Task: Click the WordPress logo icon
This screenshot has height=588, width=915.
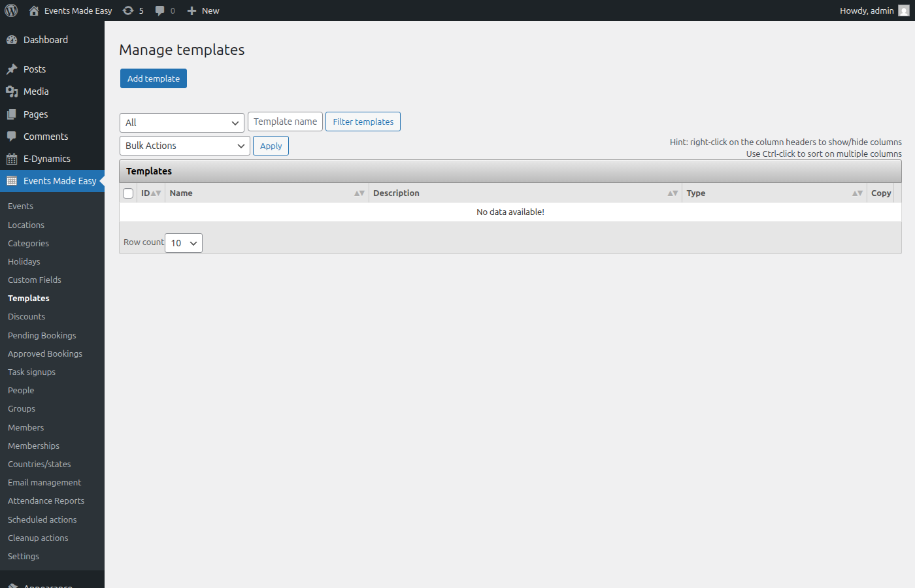Action: [x=11, y=10]
